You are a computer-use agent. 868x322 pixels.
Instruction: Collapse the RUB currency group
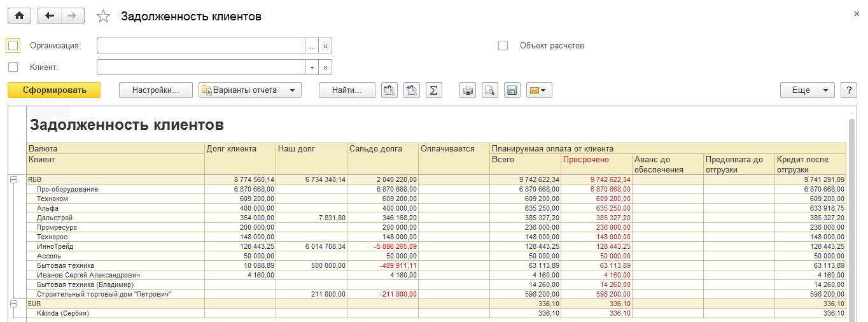(x=13, y=180)
